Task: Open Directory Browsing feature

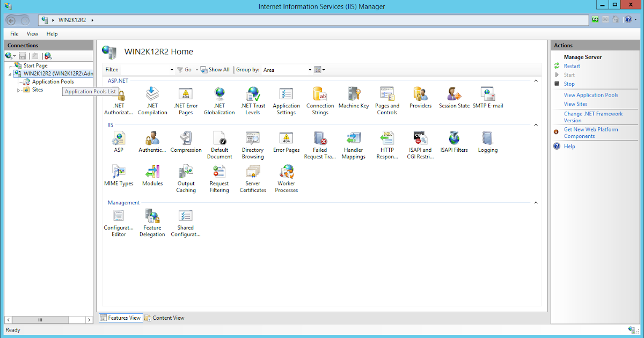Action: point(253,145)
